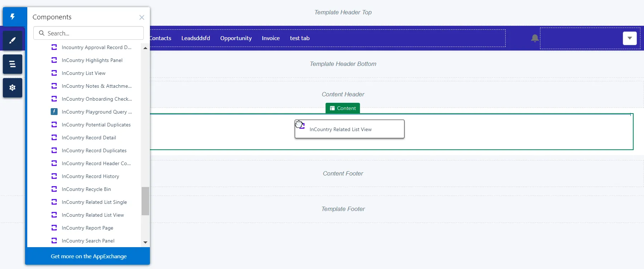Click the component Search field
Image resolution: width=644 pixels, height=269 pixels.
[89, 33]
